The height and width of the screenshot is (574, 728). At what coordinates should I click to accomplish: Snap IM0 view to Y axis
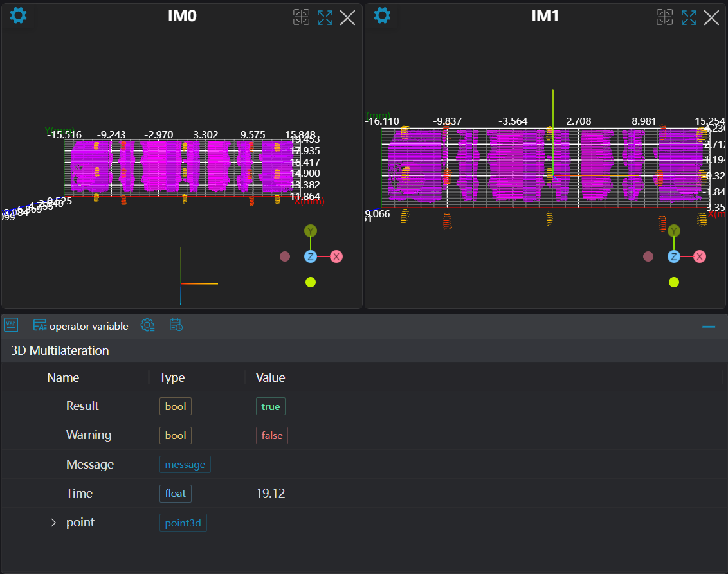coord(311,231)
